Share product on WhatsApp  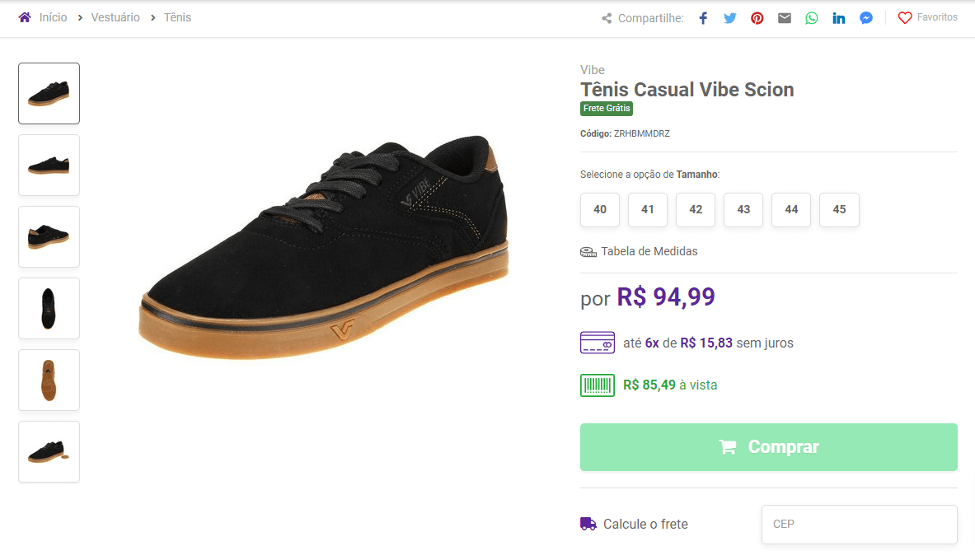(x=812, y=18)
